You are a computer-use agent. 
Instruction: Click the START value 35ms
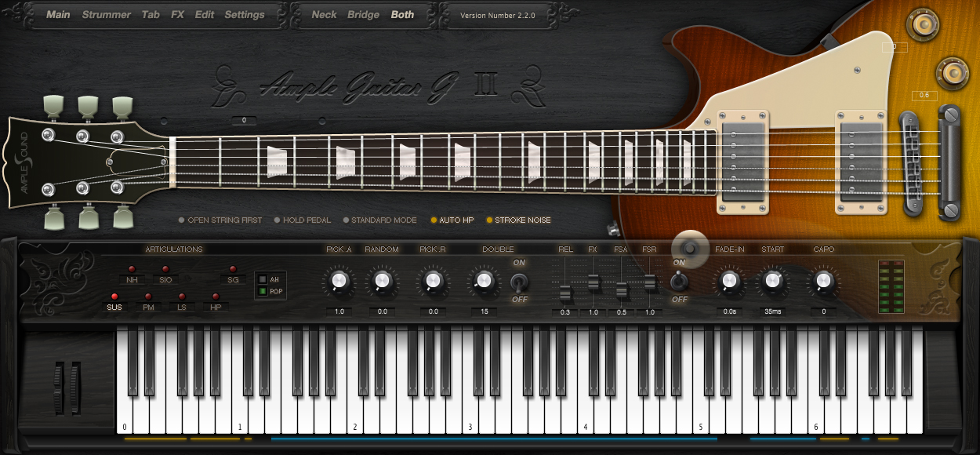pos(772,311)
